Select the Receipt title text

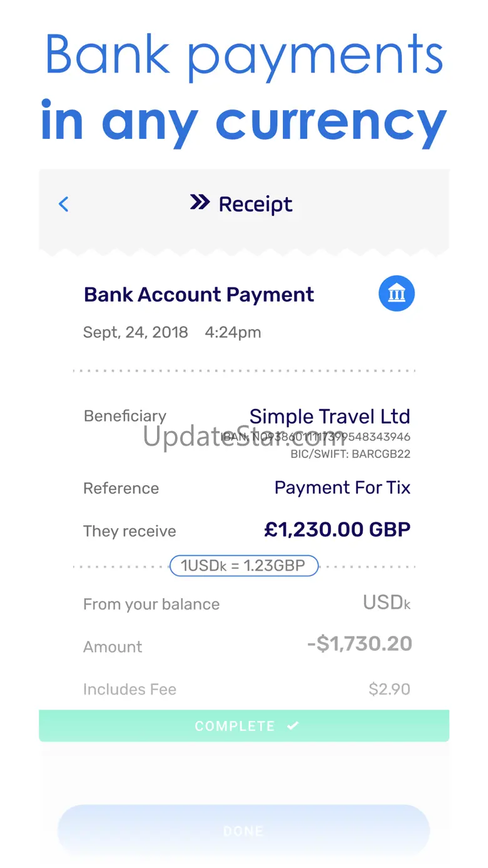pyautogui.click(x=255, y=205)
